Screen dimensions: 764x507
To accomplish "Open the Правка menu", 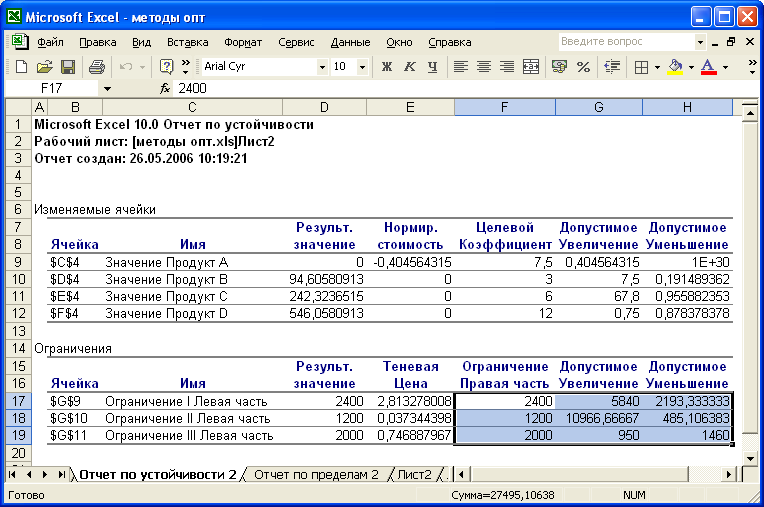I will pyautogui.click(x=97, y=42).
